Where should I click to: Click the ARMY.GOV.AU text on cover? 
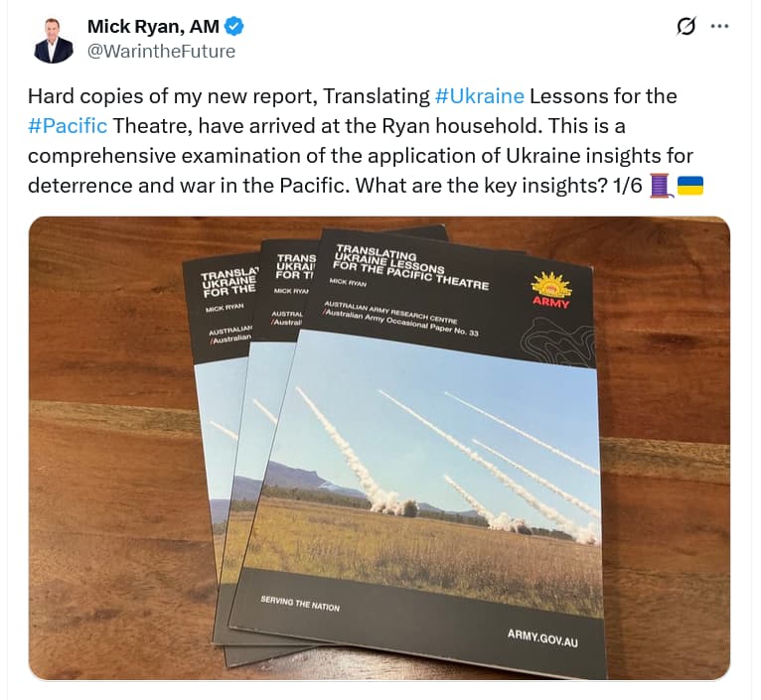[542, 637]
